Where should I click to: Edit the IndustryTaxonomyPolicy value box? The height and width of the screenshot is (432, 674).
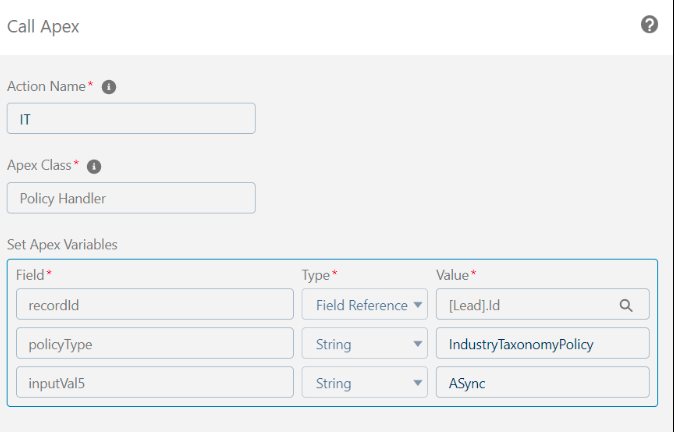pos(542,343)
